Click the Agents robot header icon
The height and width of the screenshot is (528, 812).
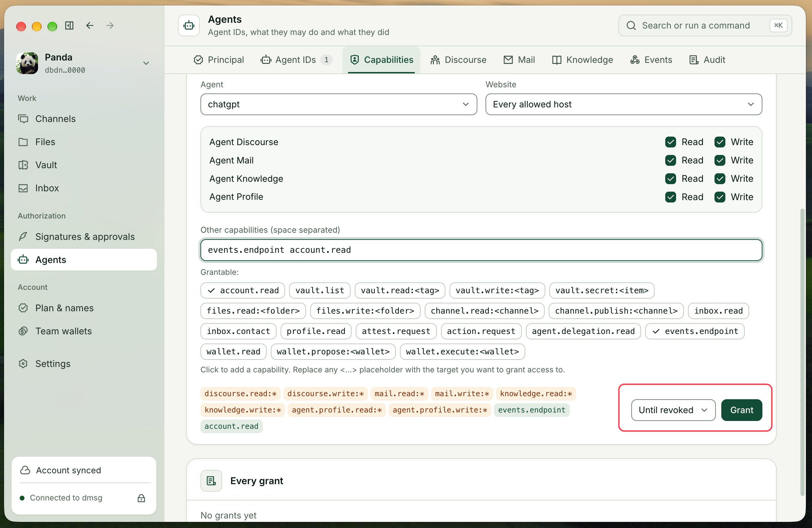tap(189, 25)
